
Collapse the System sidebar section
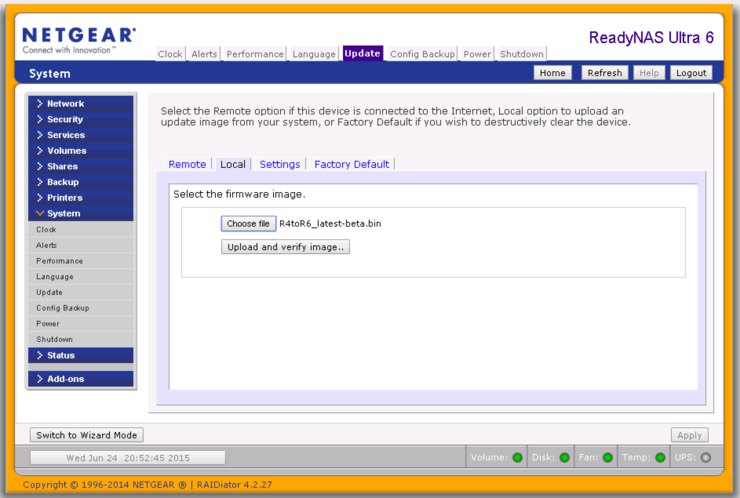pyautogui.click(x=81, y=213)
